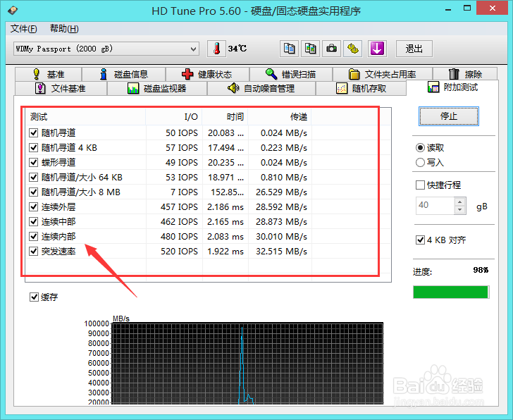The image size is (513, 420).
Task: Click the 32.515 MB/s transfer value
Action: [281, 251]
